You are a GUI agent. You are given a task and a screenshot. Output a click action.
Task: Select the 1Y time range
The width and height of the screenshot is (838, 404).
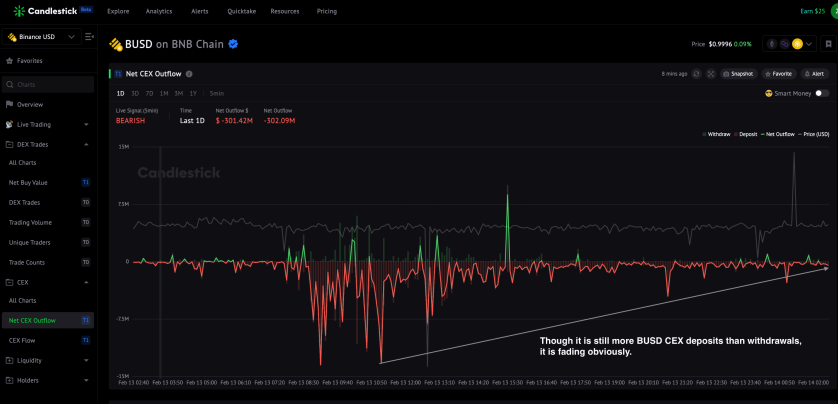(193, 94)
